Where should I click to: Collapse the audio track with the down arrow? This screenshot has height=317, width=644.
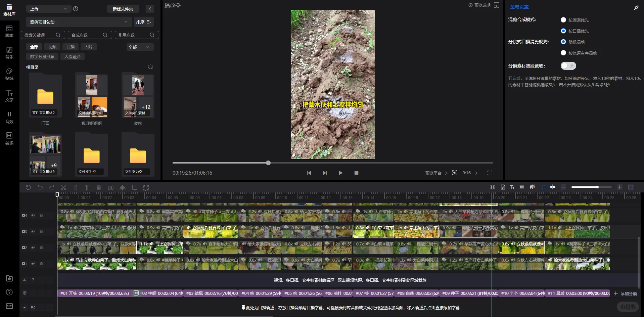tap(25, 307)
